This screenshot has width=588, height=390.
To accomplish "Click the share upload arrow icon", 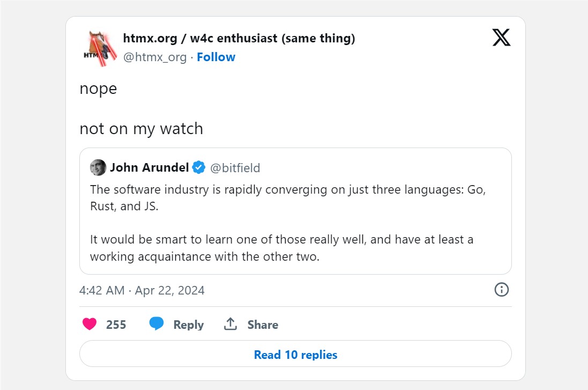I will point(230,324).
